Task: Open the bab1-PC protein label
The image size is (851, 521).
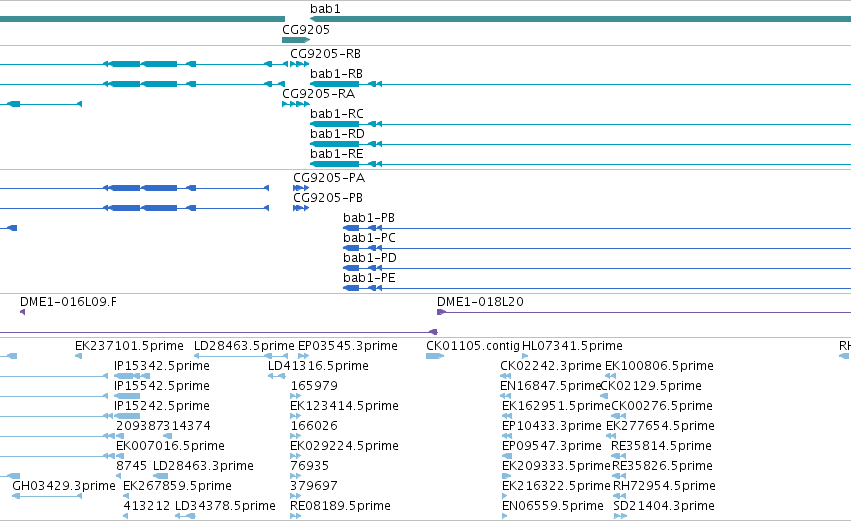Action: [369, 238]
